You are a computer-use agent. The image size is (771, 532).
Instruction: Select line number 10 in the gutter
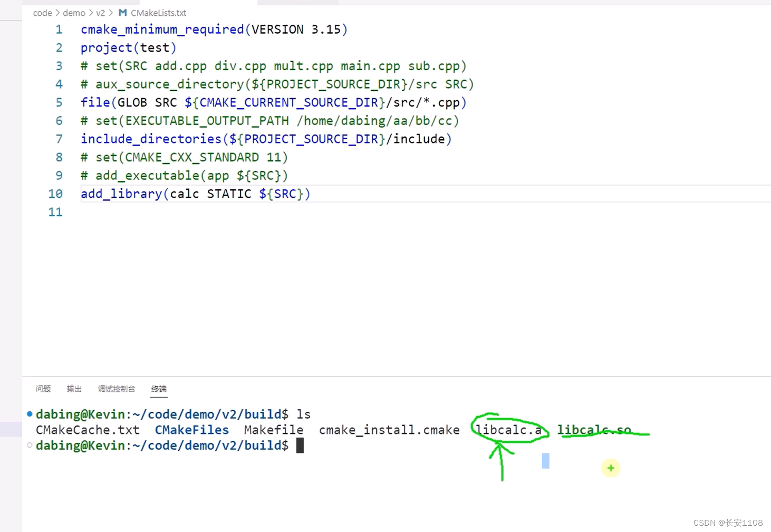click(55, 194)
